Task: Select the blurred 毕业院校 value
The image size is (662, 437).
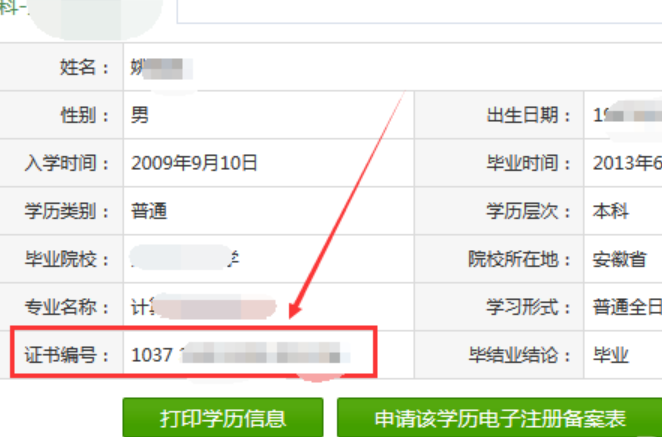Action: coord(185,258)
